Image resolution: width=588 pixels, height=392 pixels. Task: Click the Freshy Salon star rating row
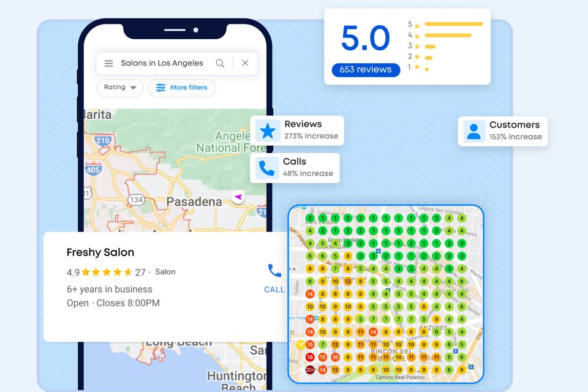(x=107, y=272)
